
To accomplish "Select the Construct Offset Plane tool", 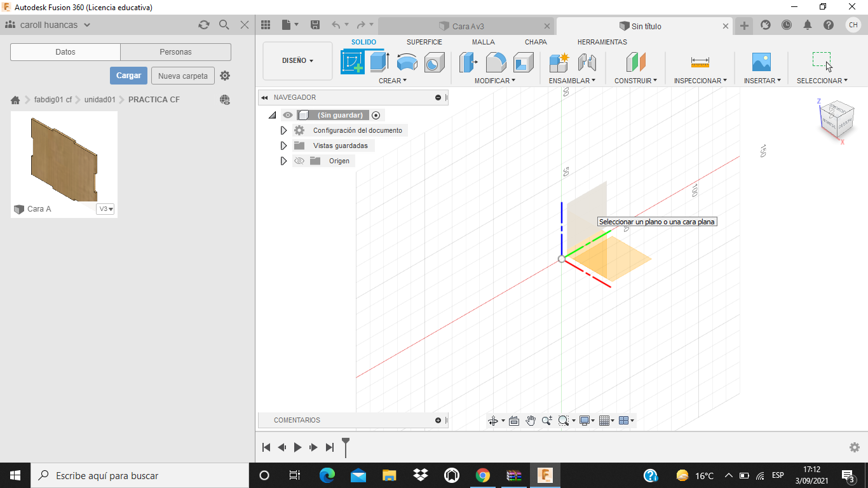I will point(635,62).
